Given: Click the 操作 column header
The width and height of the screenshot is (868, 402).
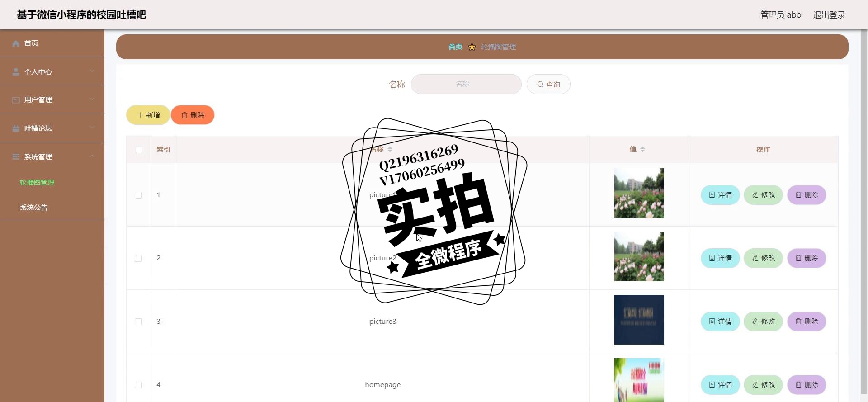Looking at the screenshot, I should [x=763, y=150].
